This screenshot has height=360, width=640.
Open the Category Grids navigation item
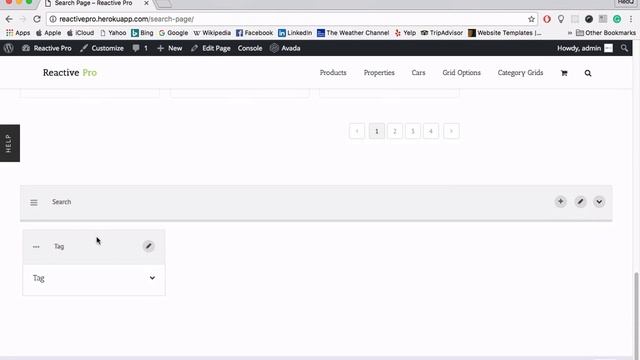point(520,73)
